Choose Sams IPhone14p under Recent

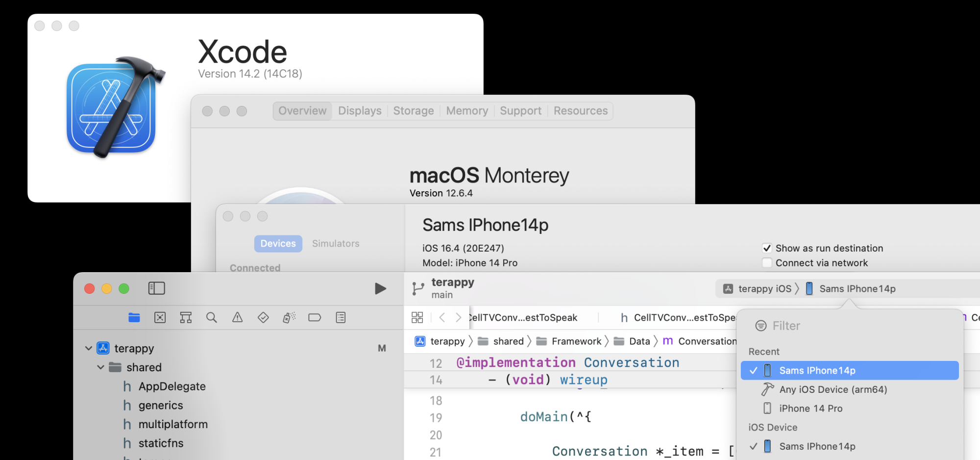click(850, 370)
